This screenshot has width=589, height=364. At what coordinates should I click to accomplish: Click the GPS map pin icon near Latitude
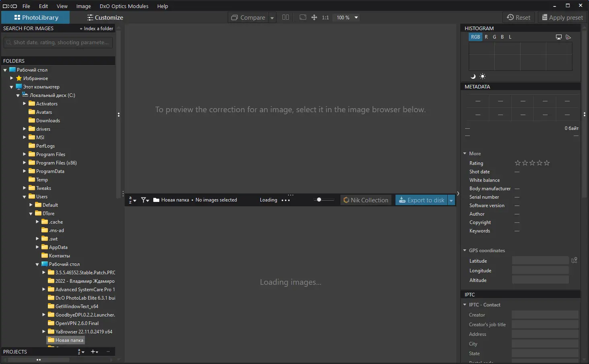pos(575,261)
